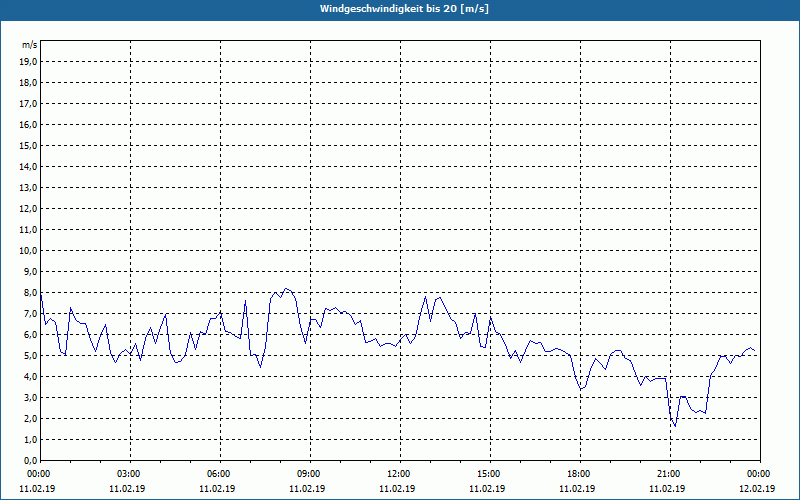Viewport: 800px width, 500px height.
Task: Click the '2,0' y-axis value
Action: (30, 418)
